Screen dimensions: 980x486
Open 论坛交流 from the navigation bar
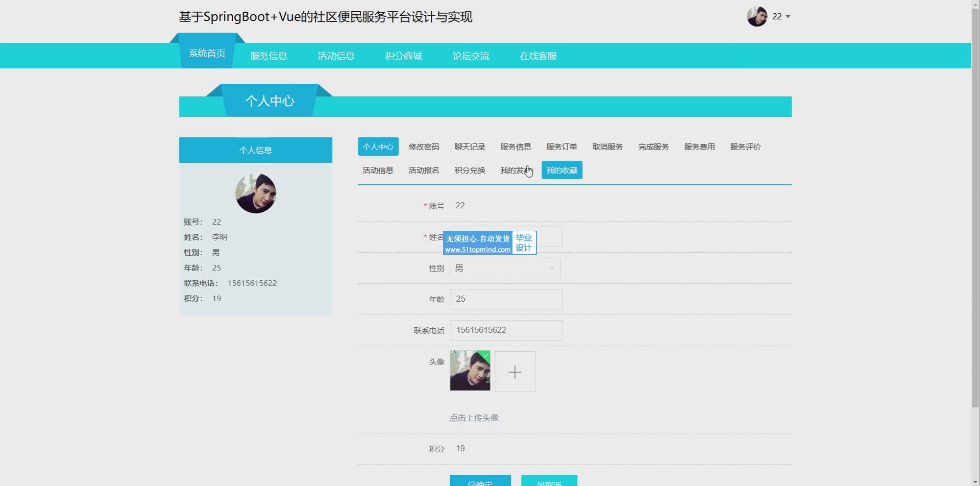click(x=471, y=56)
